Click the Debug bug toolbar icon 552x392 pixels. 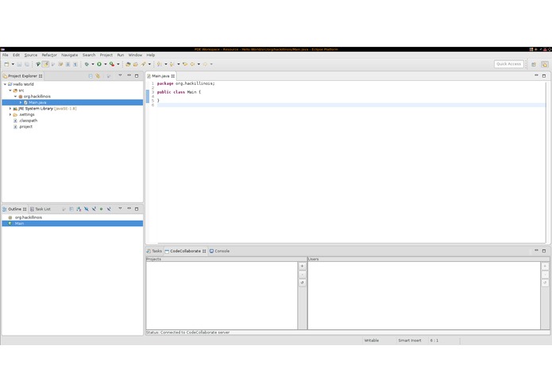click(87, 64)
